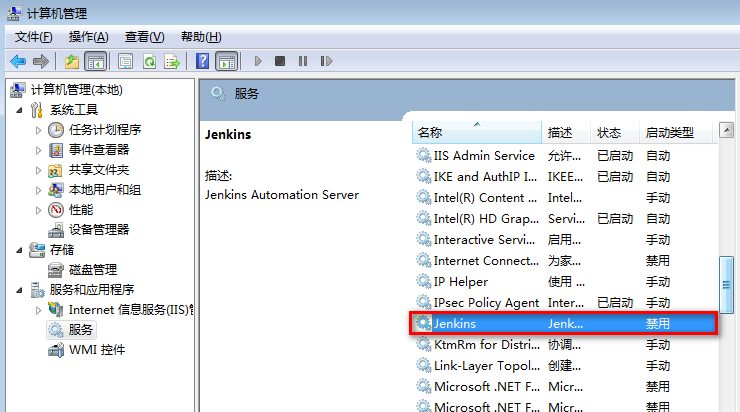The height and width of the screenshot is (412, 740).
Task: Open the blue Help question mark icon
Action: pyautogui.click(x=202, y=61)
